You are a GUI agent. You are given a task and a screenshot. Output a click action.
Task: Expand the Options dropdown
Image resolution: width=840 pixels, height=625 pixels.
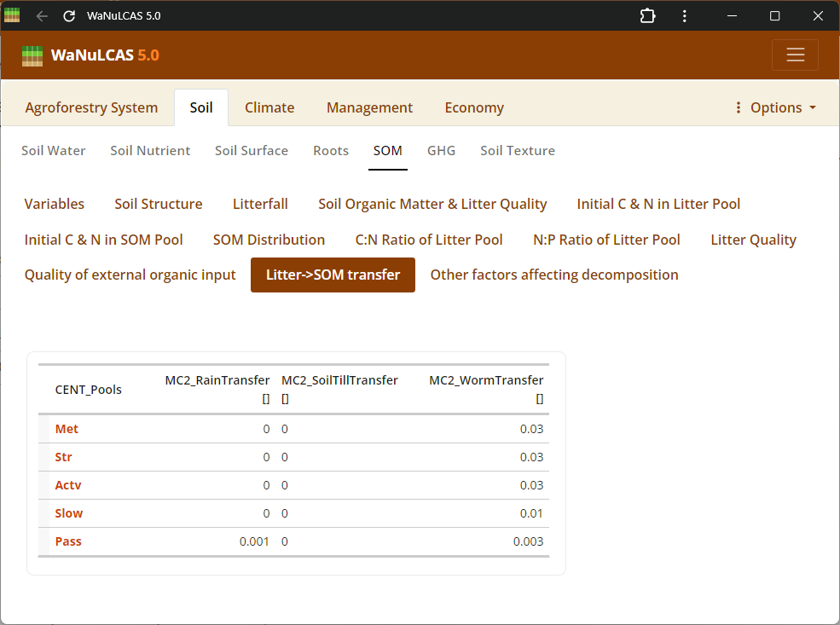tap(775, 107)
